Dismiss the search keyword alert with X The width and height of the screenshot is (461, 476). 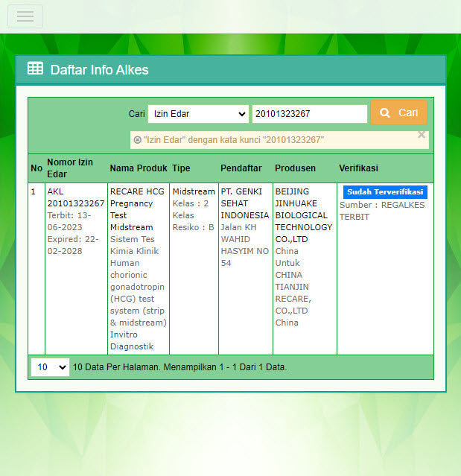coord(422,135)
